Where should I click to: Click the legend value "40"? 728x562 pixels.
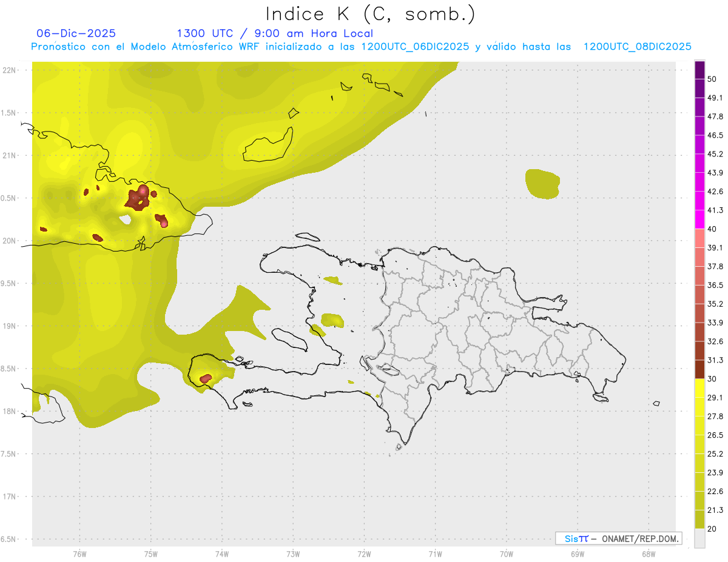(x=713, y=229)
